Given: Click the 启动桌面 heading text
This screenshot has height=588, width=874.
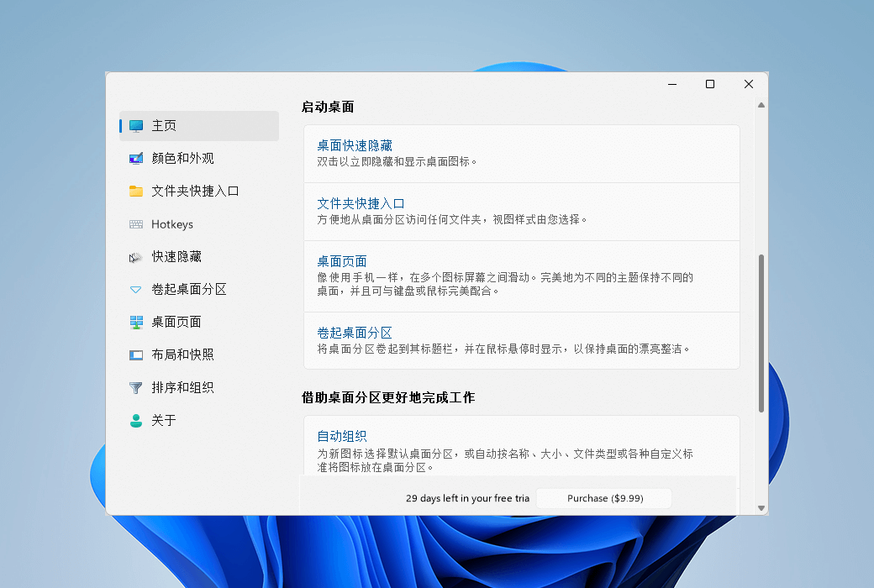Looking at the screenshot, I should [x=328, y=107].
